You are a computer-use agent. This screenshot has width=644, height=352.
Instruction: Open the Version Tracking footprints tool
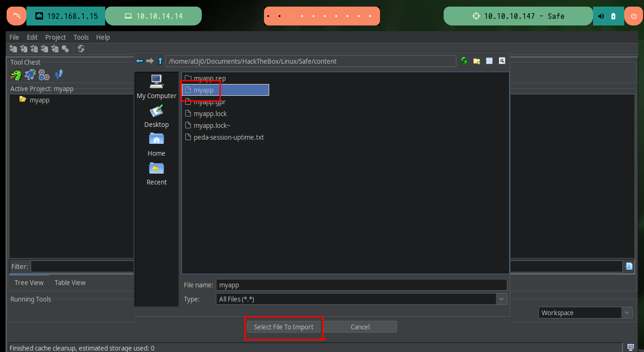click(59, 75)
